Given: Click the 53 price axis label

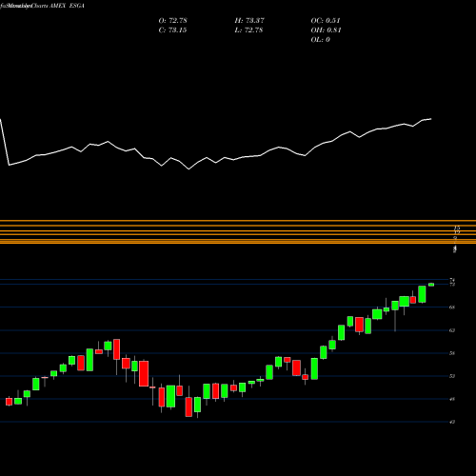Looking at the screenshot, I should pyautogui.click(x=452, y=376).
